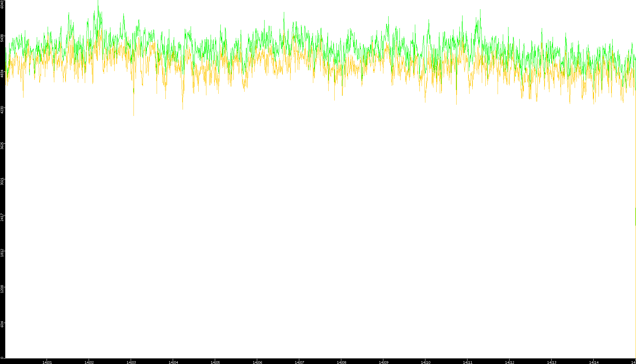Click the 4834 y-axis label
Viewport: 636px width, 364px height.
point(2,74)
